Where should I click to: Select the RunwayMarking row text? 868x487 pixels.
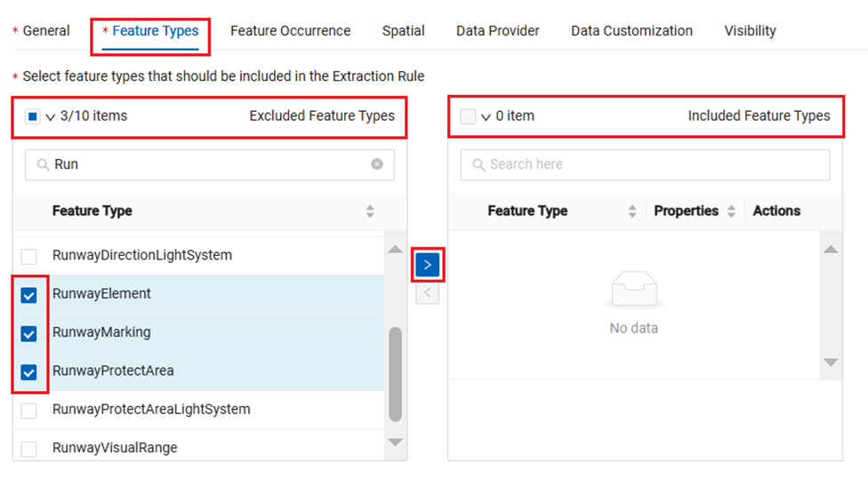tap(101, 332)
